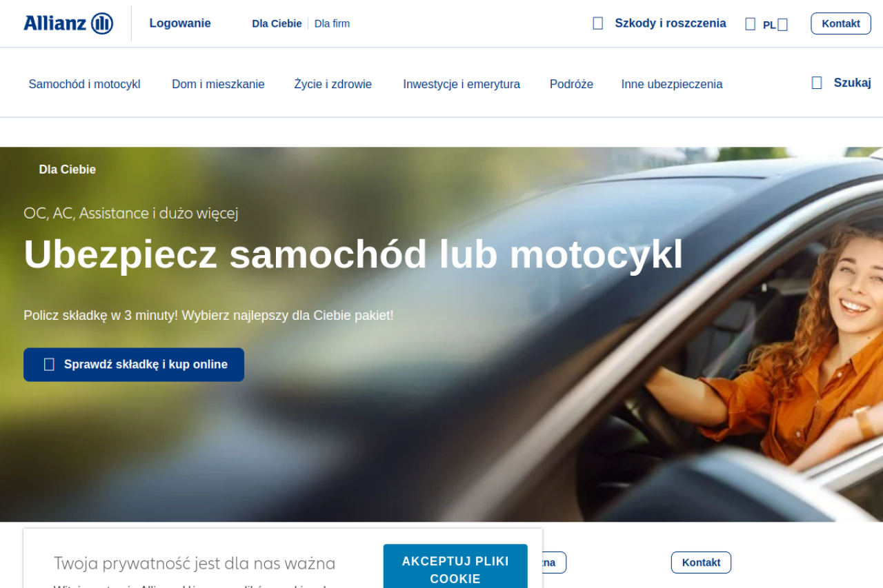Viewport: 883px width, 588px height.
Task: Open the Logowanie link
Action: coord(180,23)
